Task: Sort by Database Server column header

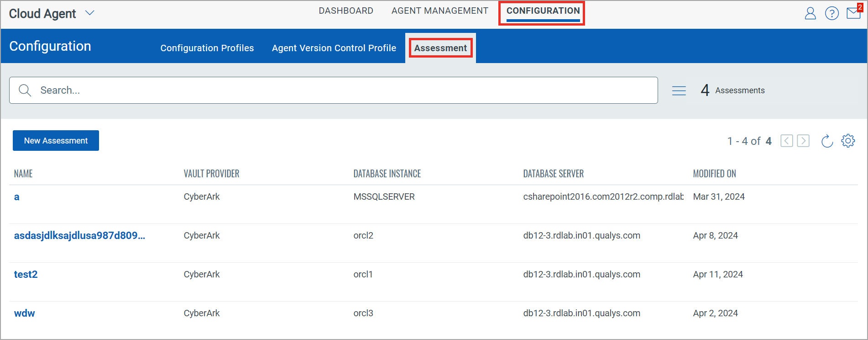Action: coord(553,174)
